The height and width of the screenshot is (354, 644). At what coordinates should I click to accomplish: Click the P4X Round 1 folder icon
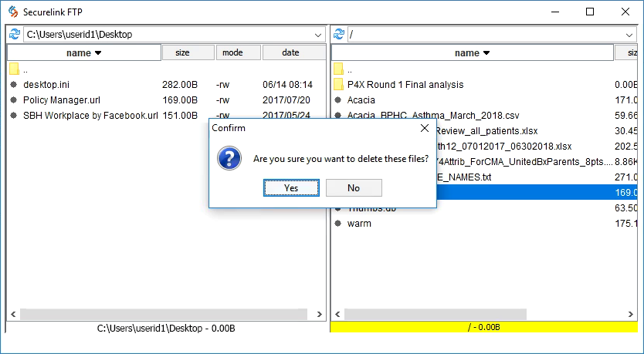click(338, 84)
